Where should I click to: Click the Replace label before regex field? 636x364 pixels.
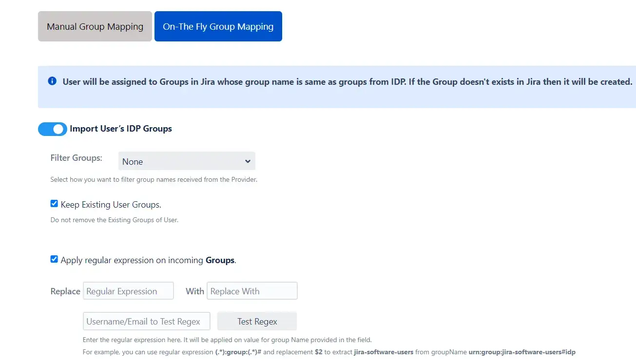pyautogui.click(x=65, y=291)
